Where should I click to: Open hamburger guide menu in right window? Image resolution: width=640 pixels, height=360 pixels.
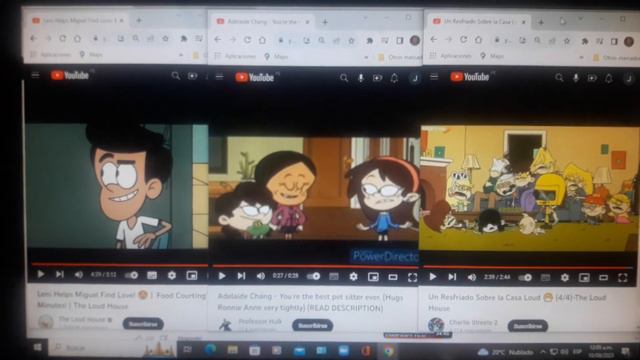[x=434, y=77]
